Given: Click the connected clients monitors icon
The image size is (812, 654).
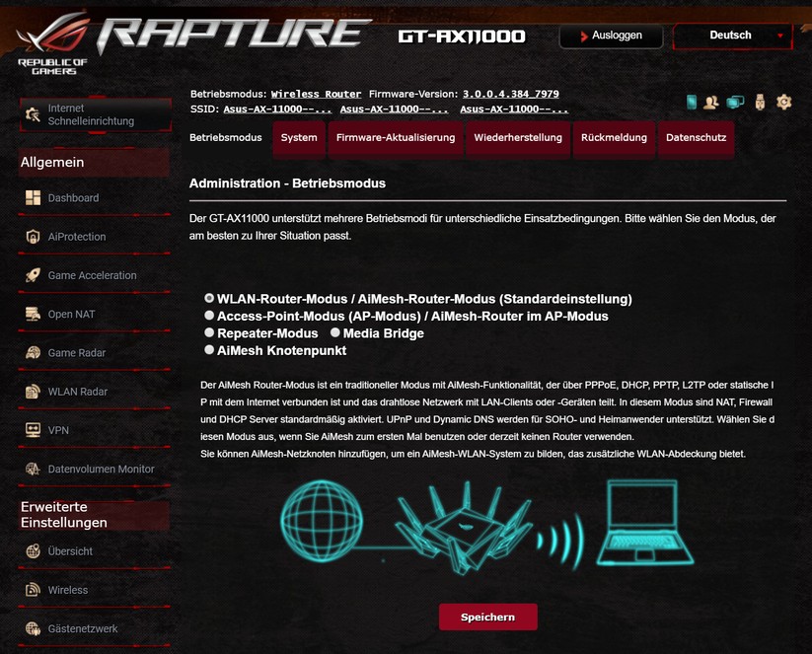Looking at the screenshot, I should (x=735, y=102).
